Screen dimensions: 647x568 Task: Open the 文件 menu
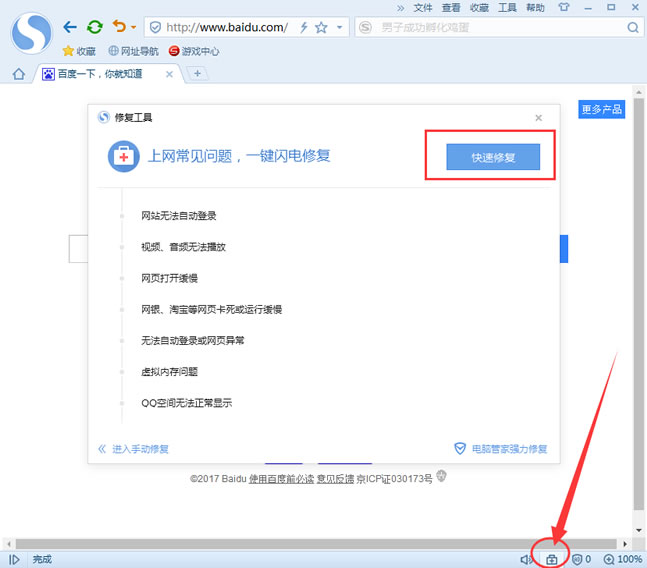[x=423, y=8]
